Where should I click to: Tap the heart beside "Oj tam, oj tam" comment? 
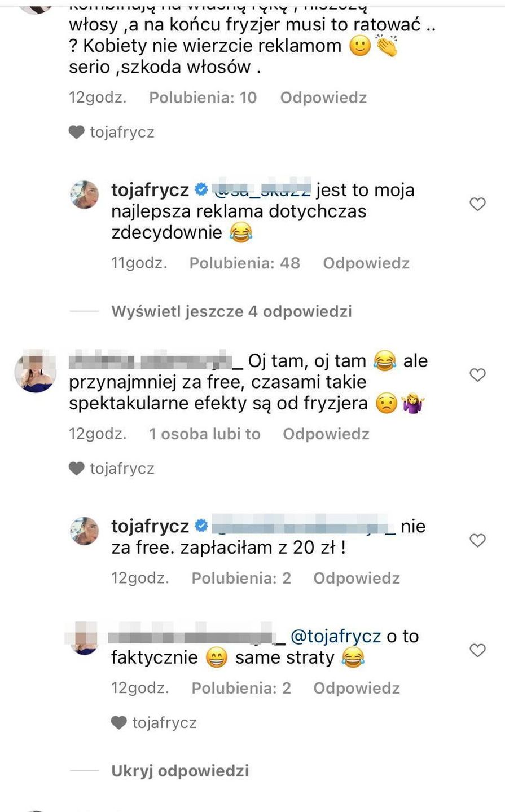point(477,375)
